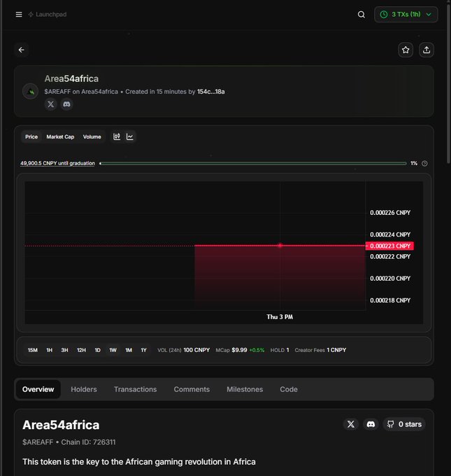
Task: Switch to the Code tab
Action: click(289, 389)
